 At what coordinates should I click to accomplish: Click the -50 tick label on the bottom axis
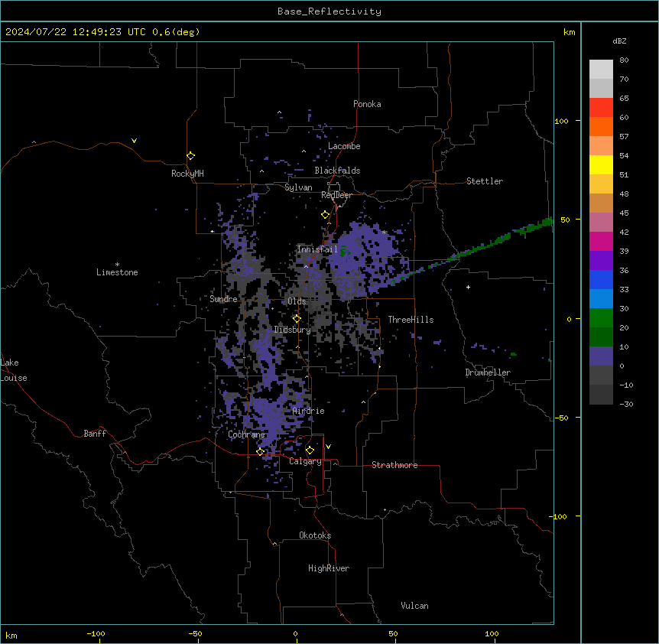point(195,634)
